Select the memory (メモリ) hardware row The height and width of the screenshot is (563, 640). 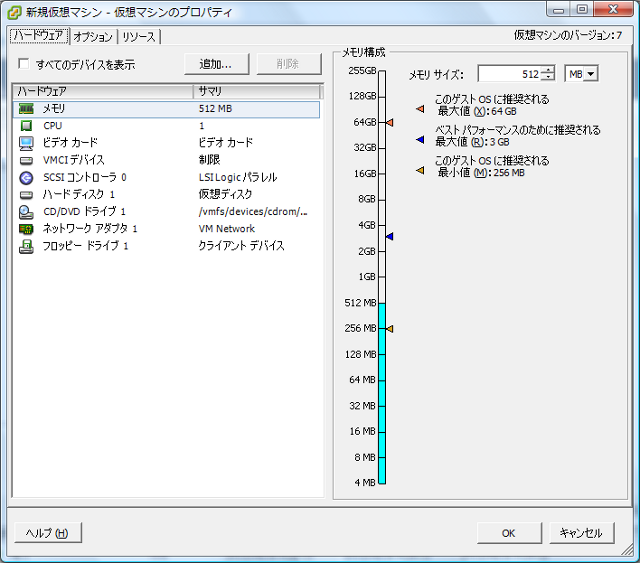coord(167,109)
